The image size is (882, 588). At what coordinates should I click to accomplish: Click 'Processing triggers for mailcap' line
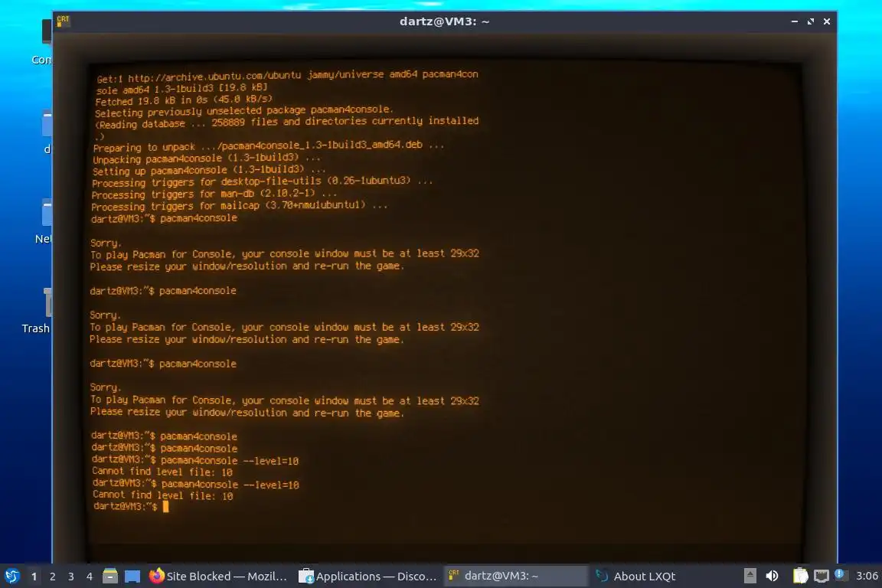[239, 206]
